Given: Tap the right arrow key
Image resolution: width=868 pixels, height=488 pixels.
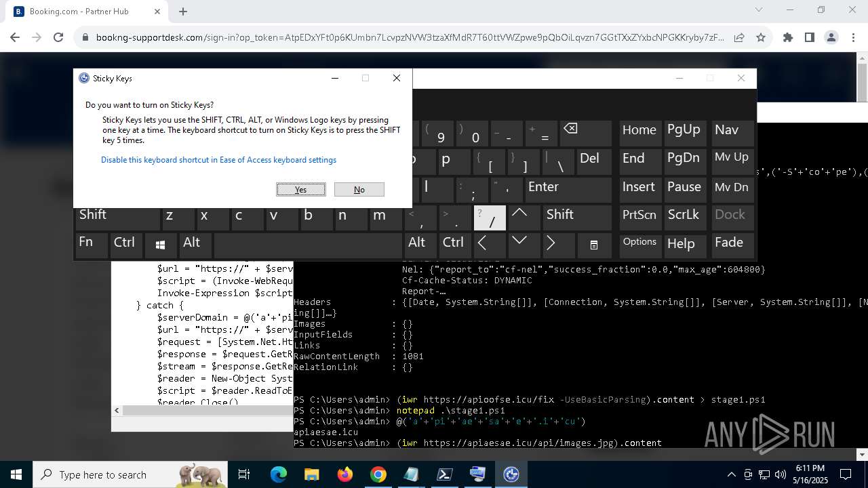Looking at the screenshot, I should click(x=559, y=245).
